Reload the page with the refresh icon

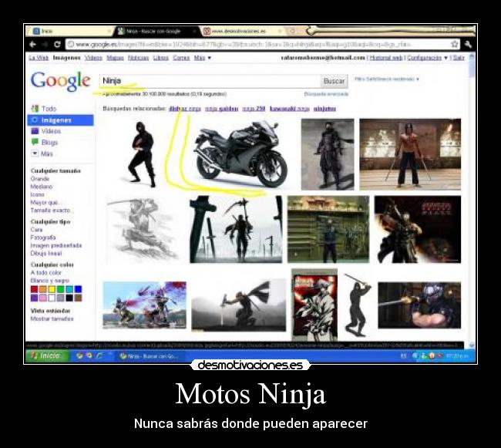57,45
